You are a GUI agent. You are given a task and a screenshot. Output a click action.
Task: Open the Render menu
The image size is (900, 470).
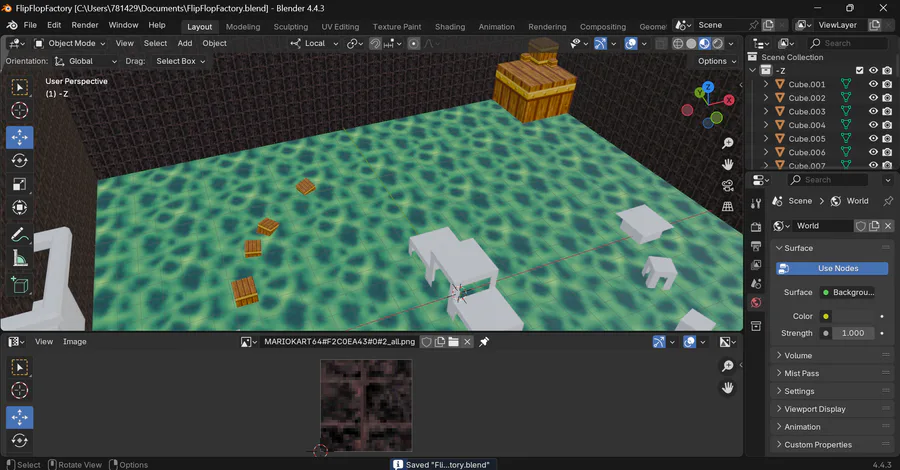85,25
